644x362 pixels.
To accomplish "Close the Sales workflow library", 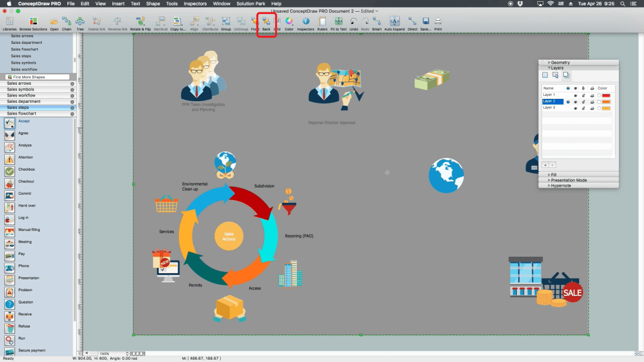I will click(x=72, y=96).
